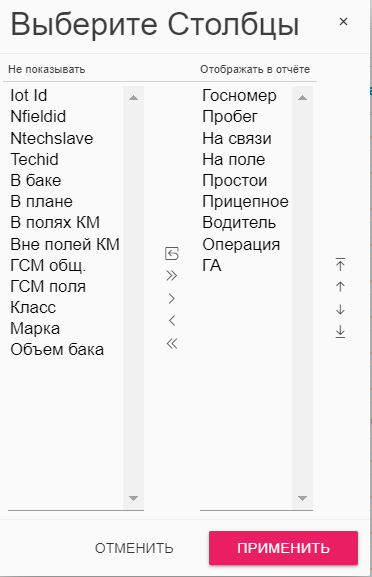Click the up arrow of left list scrollbar

134,98
